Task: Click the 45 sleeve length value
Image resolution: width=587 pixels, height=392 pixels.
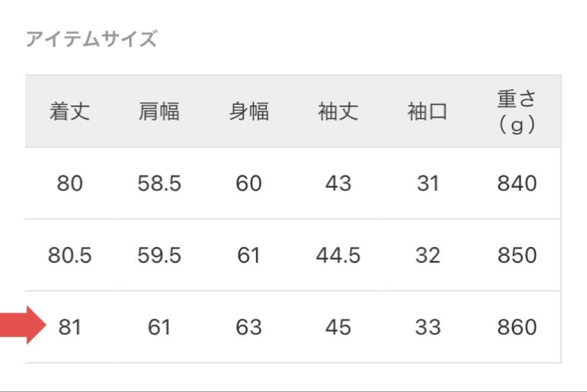Action: pos(338,327)
